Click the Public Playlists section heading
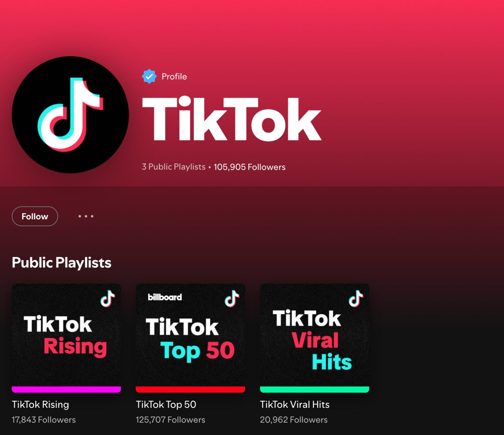504x435 pixels. [x=61, y=263]
